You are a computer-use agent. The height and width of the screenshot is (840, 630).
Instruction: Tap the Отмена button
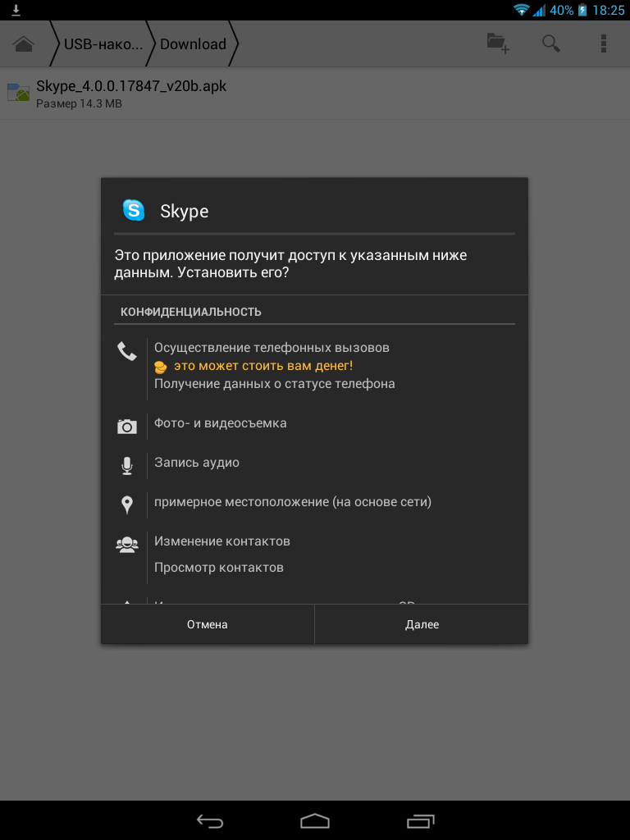208,624
